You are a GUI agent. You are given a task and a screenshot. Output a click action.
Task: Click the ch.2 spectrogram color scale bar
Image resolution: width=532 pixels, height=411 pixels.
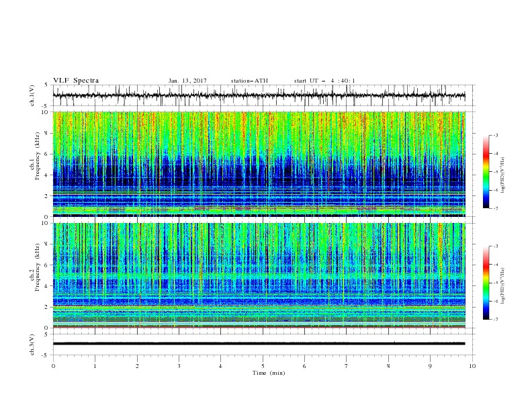(x=486, y=283)
